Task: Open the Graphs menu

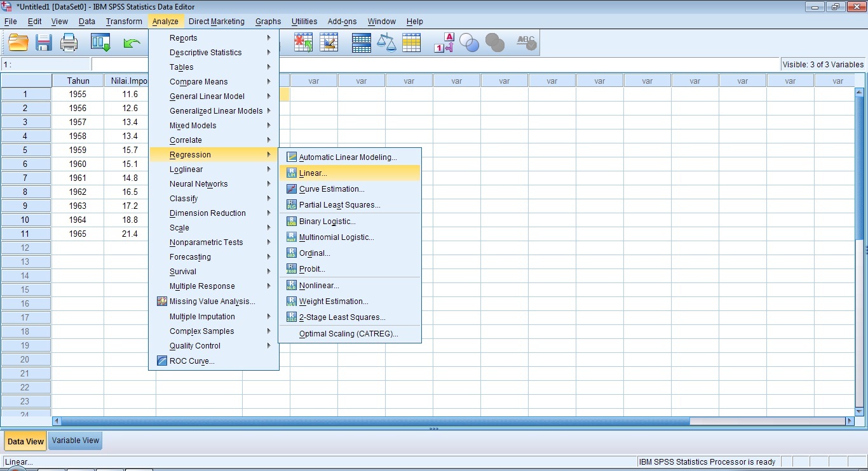Action: point(268,21)
